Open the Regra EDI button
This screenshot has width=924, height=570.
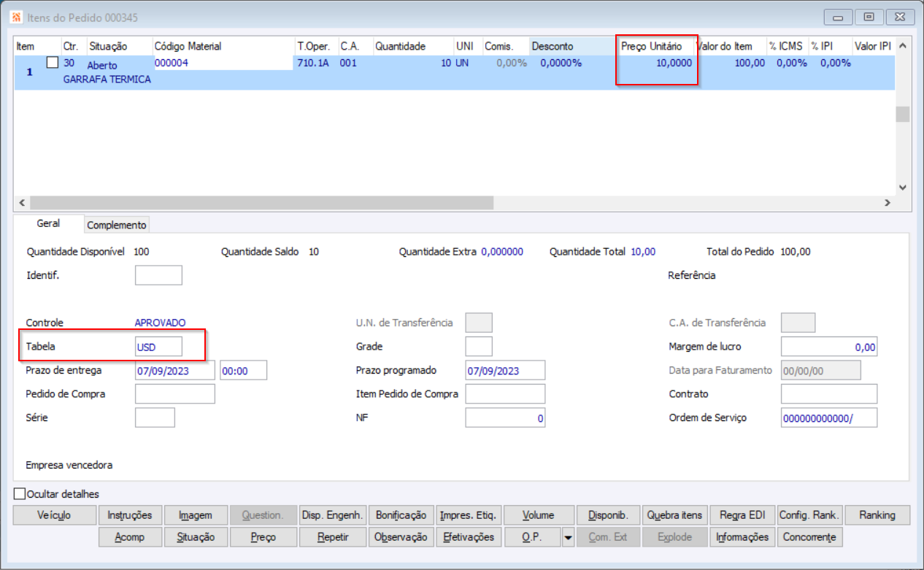[742, 515]
